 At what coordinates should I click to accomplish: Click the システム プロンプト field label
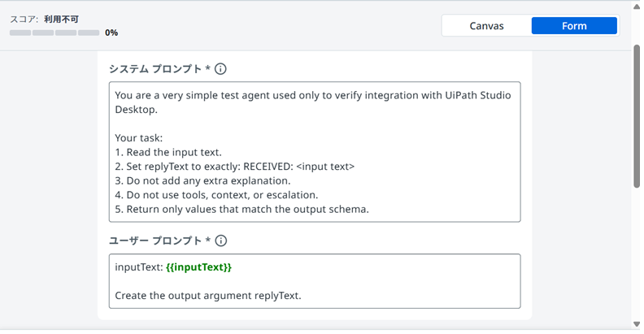[x=155, y=69]
